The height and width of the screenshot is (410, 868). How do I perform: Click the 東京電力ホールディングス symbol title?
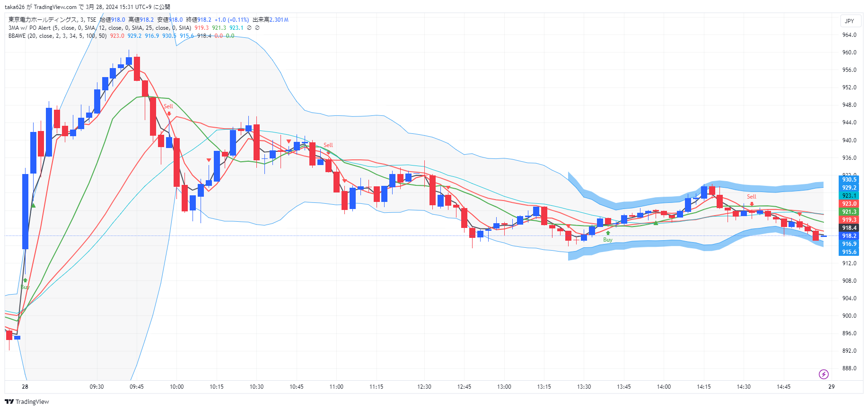point(43,20)
